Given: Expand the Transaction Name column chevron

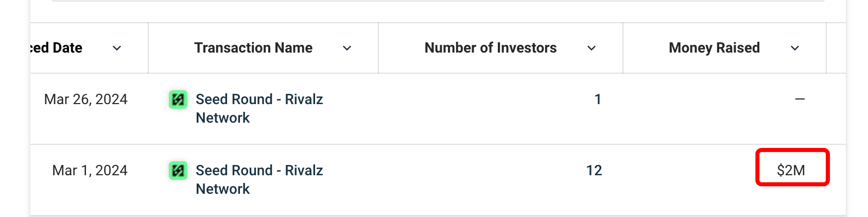Looking at the screenshot, I should click(x=347, y=48).
